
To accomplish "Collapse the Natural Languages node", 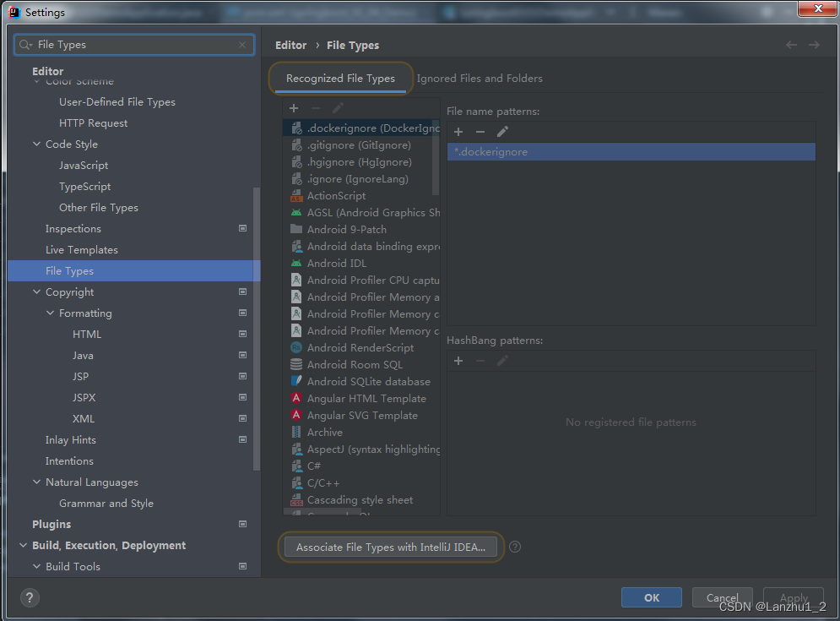I will (x=37, y=482).
